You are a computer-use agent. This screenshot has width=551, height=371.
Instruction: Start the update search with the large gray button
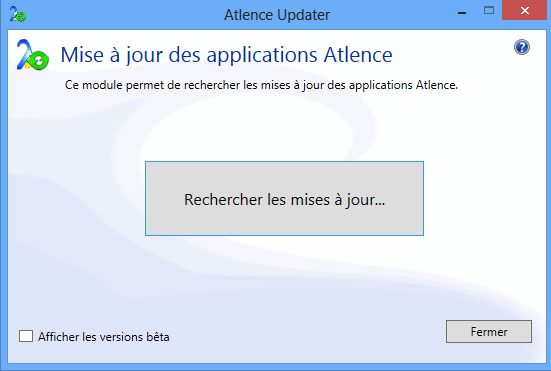(284, 198)
